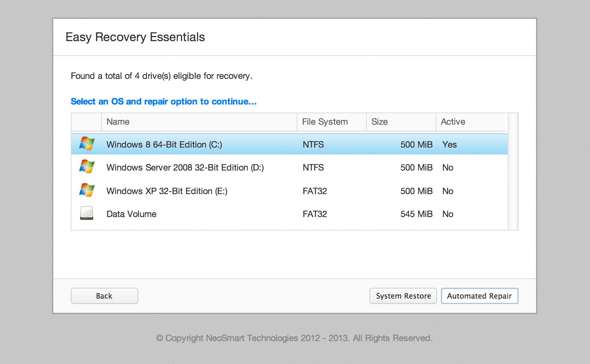Click the "Select an OS and repair option" heading

point(164,101)
